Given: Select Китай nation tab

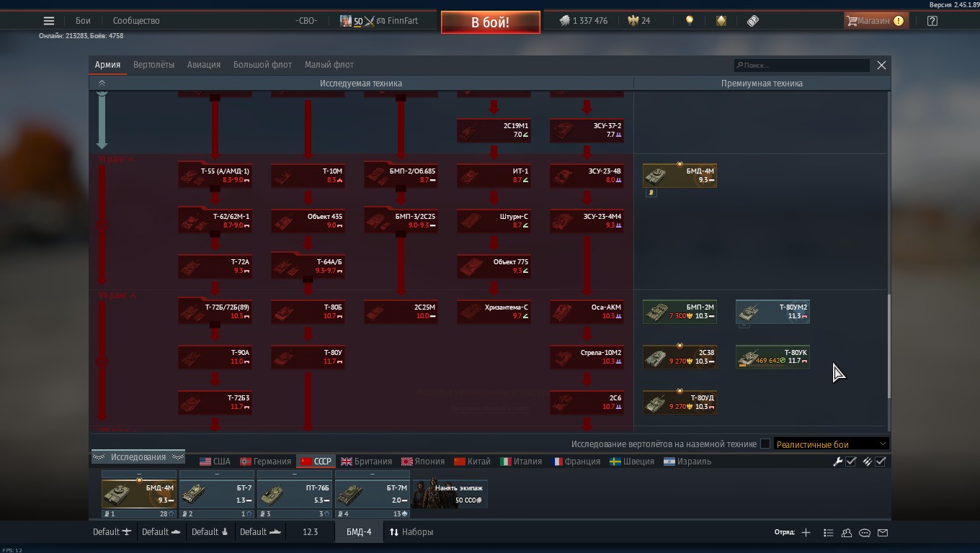Looking at the screenshot, I should [473, 462].
